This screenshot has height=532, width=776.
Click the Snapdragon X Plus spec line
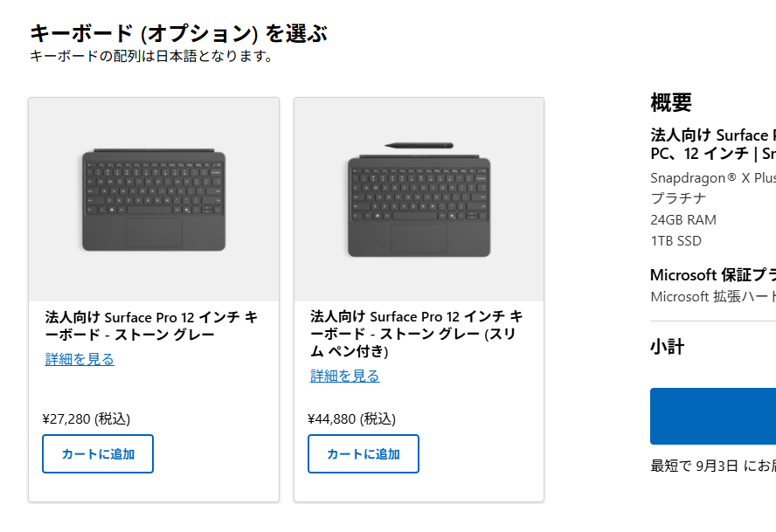tap(713, 177)
